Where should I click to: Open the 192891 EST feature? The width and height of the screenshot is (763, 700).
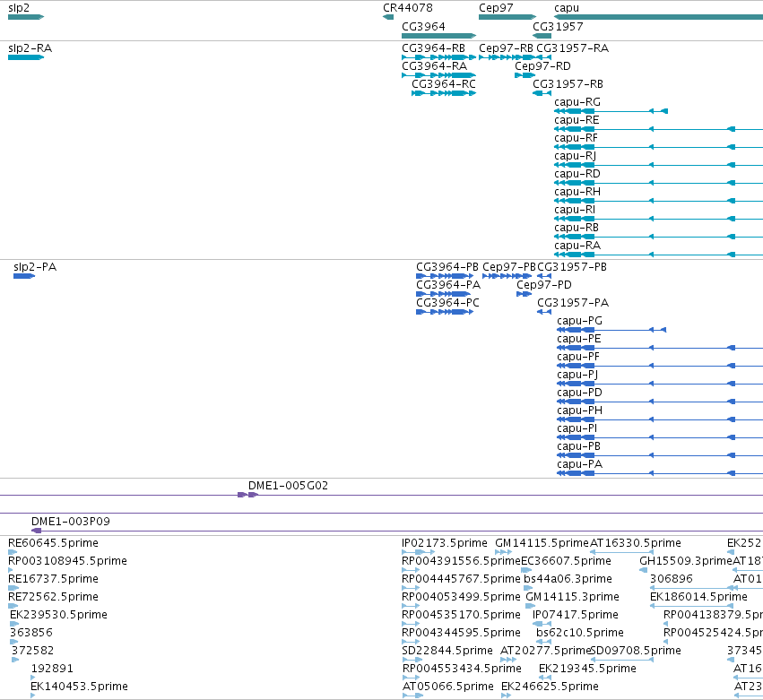point(33,678)
